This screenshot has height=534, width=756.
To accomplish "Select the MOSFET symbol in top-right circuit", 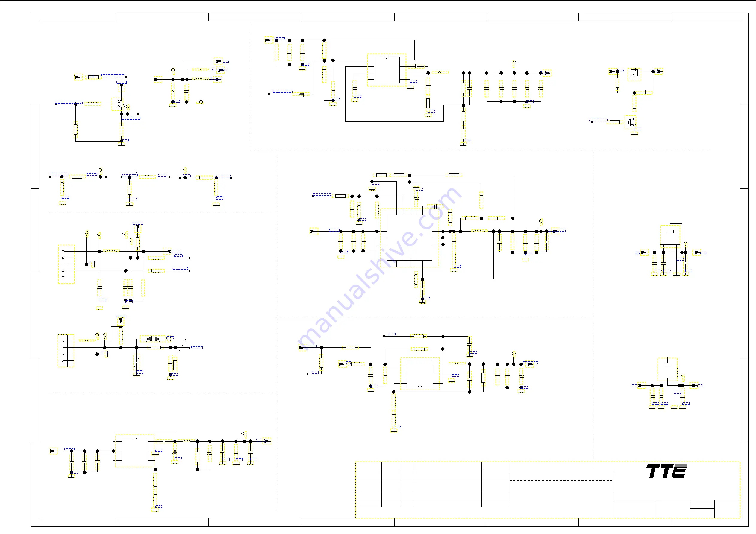I will pos(634,74).
